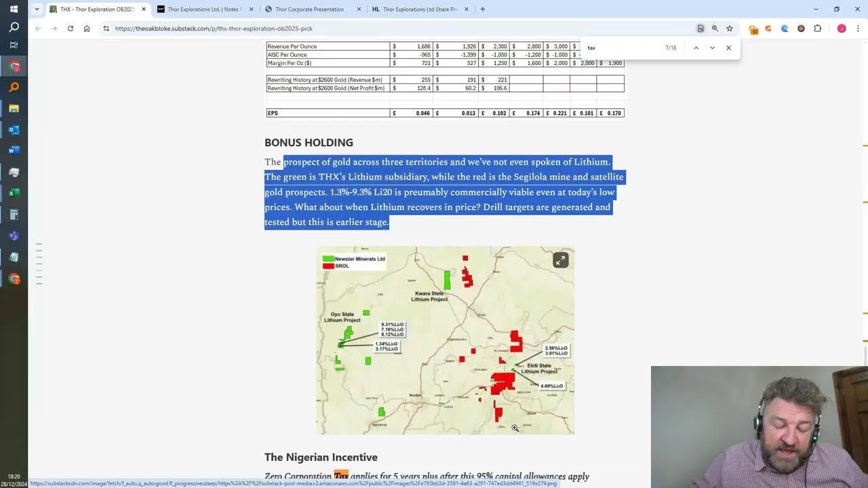The image size is (868, 488).
Task: Click the highlighted word Tax
Action: point(341,476)
